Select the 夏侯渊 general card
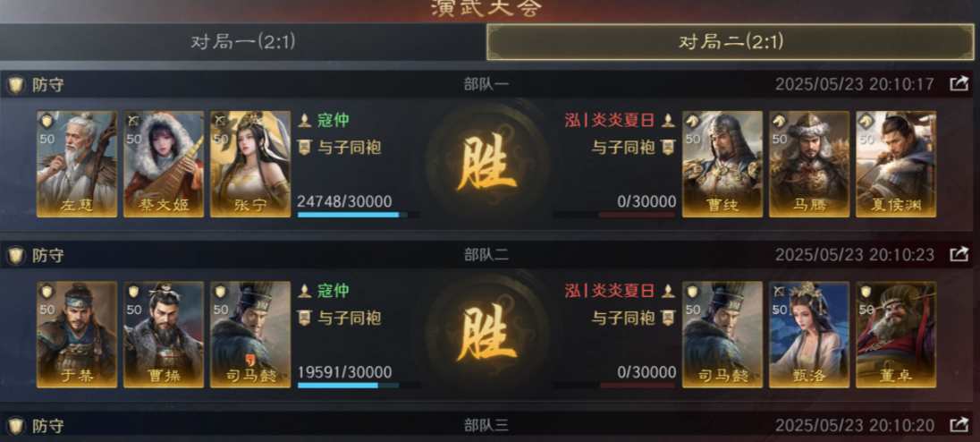This screenshot has width=980, height=442. click(x=896, y=165)
